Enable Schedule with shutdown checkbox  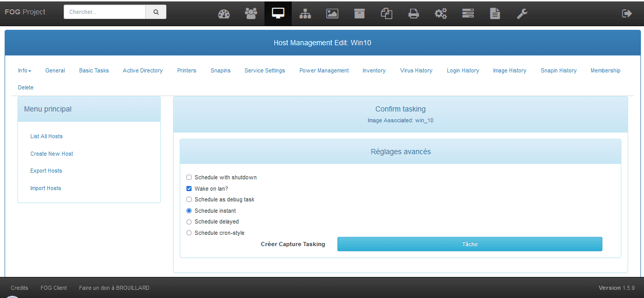[x=189, y=177]
